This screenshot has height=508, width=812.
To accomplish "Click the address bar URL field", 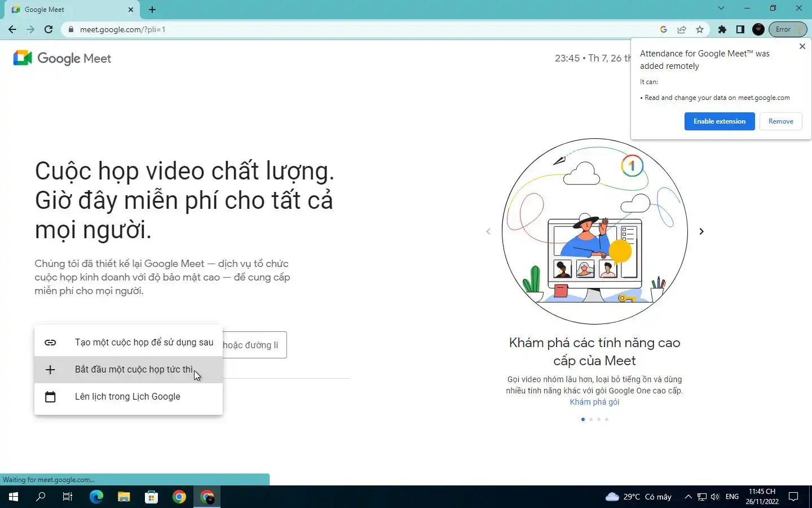I will [x=361, y=29].
